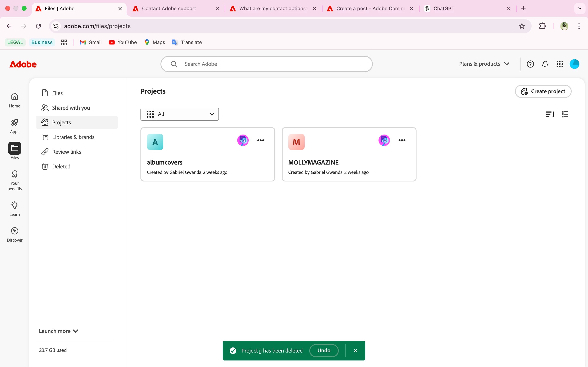This screenshot has height=367, width=588.
Task: Switch to list view icon
Action: click(565, 114)
